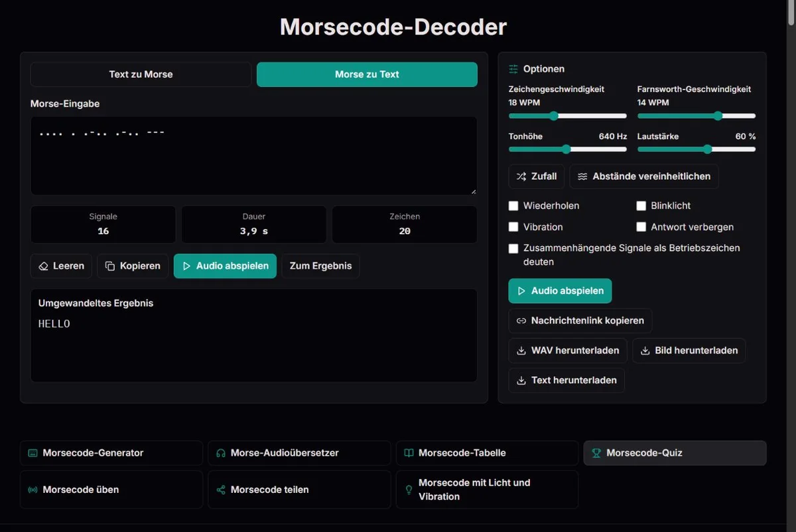Click the Leeren button

(x=61, y=266)
